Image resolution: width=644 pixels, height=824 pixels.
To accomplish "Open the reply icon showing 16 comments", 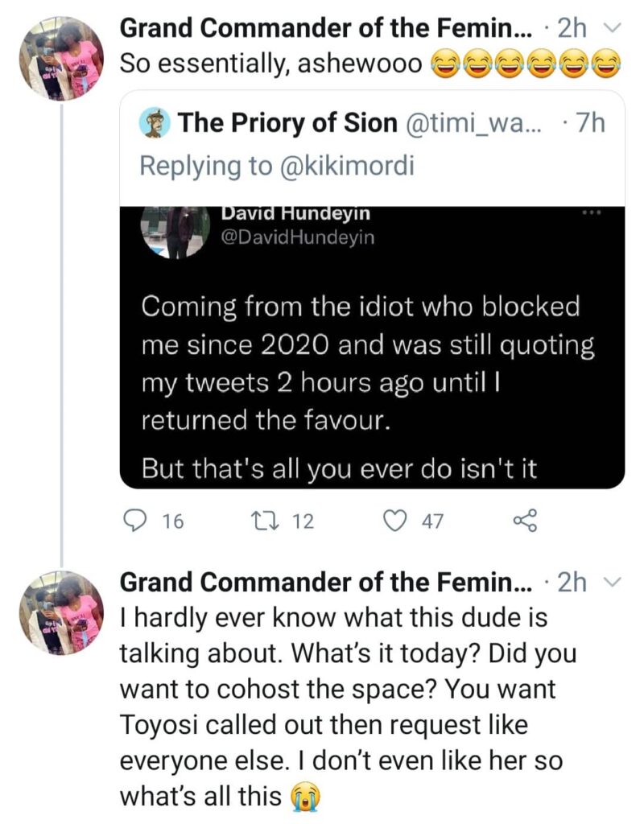I will 134,521.
